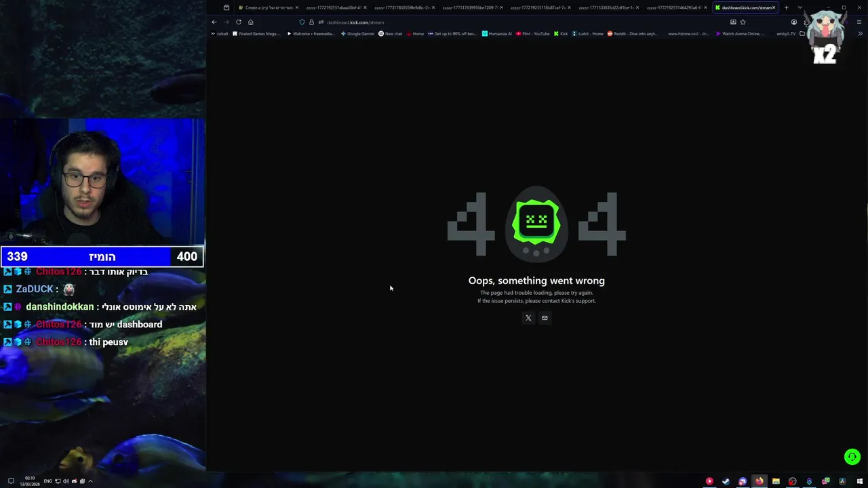Bookmark this page with the star icon
The image size is (868, 488).
pos(743,22)
